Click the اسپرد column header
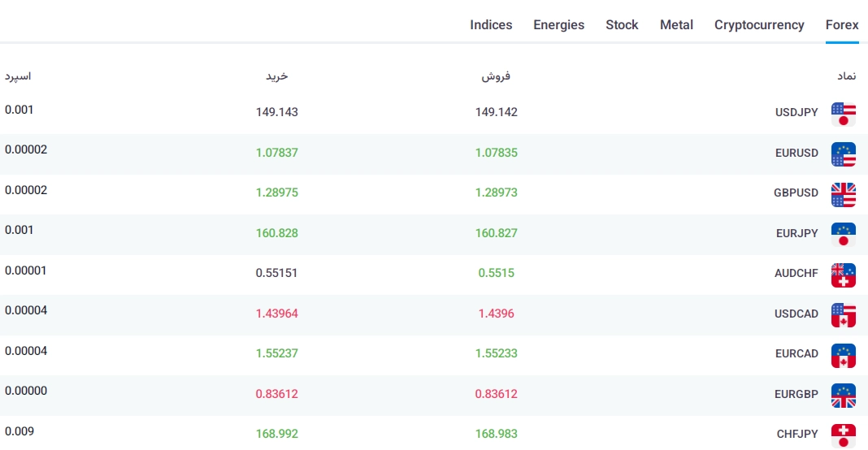The height and width of the screenshot is (450, 868). (18, 76)
